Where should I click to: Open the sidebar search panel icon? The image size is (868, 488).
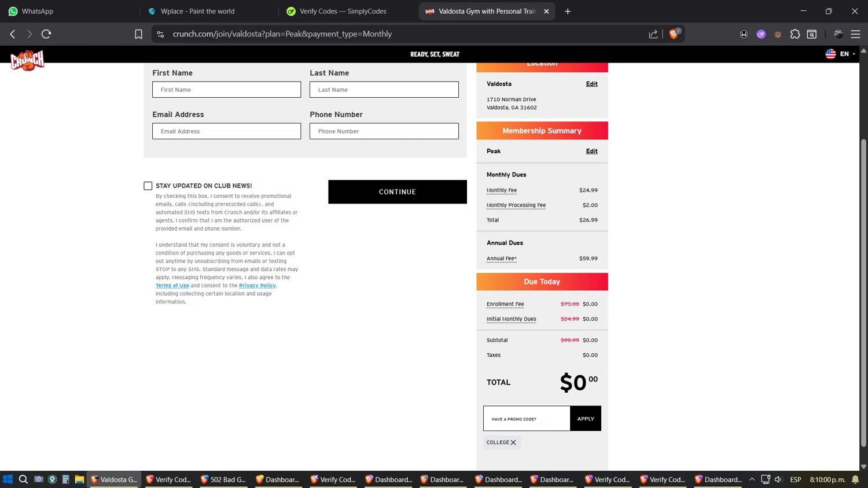(812, 34)
